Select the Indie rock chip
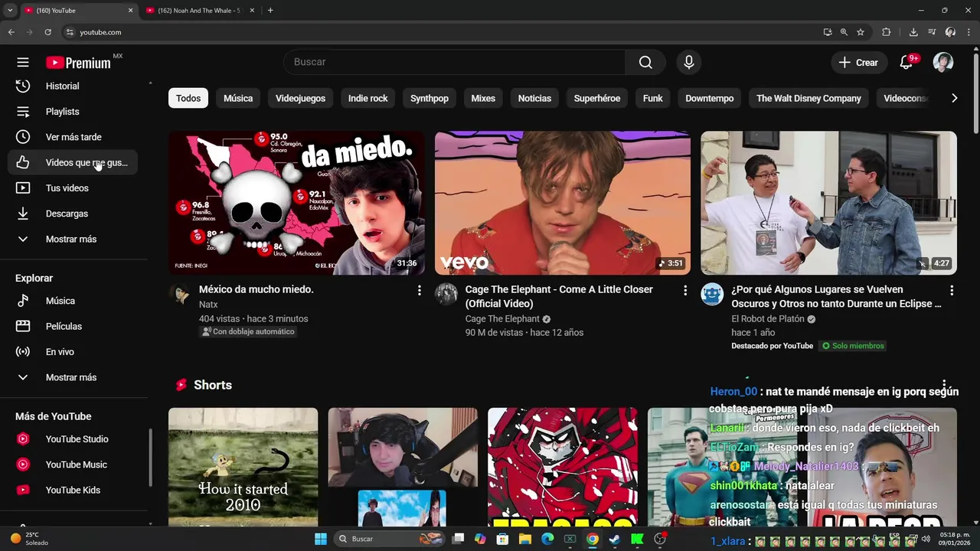Screen dimensions: 980x551 point(367,98)
